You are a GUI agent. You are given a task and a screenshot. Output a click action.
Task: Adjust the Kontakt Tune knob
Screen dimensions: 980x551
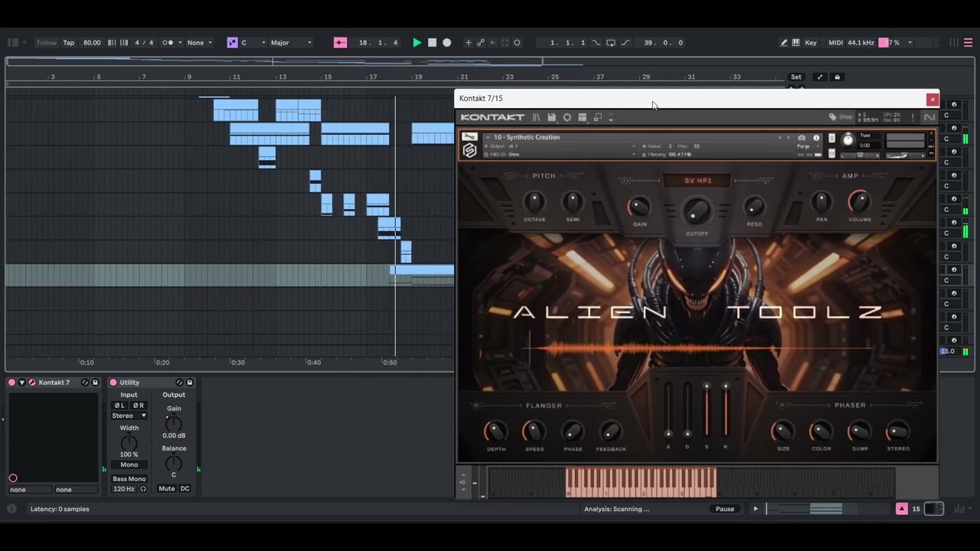[848, 140]
